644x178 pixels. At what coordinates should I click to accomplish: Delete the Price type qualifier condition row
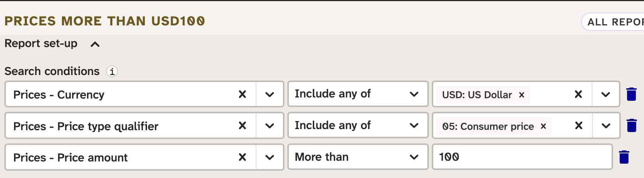tap(631, 125)
